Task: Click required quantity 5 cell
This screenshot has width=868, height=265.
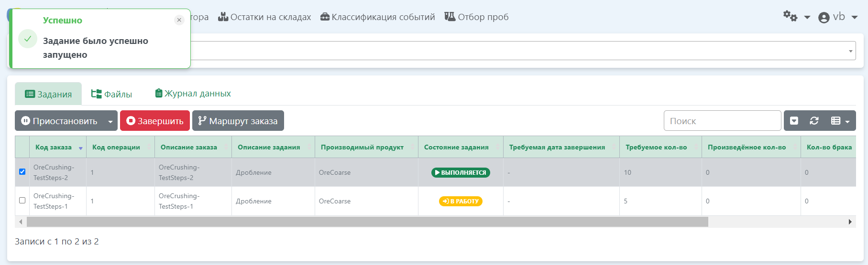Action: (x=660, y=201)
